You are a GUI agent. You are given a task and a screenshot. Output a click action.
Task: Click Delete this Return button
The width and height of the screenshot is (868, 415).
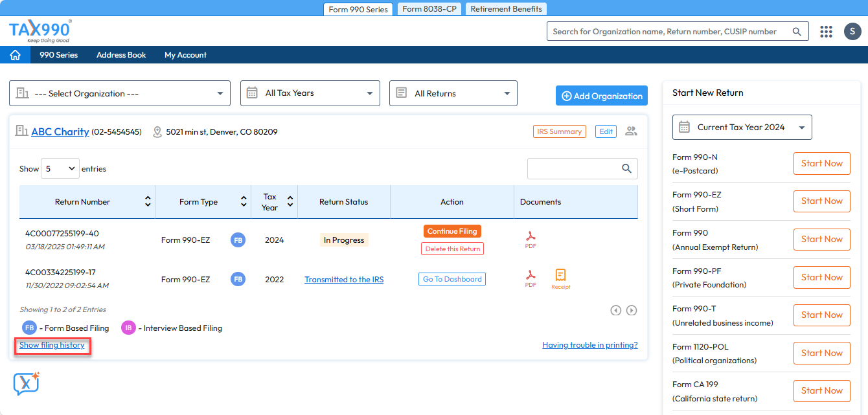453,249
